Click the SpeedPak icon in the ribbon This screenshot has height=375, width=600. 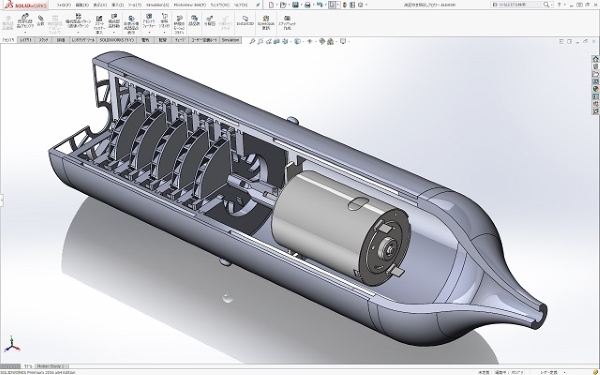point(266,23)
